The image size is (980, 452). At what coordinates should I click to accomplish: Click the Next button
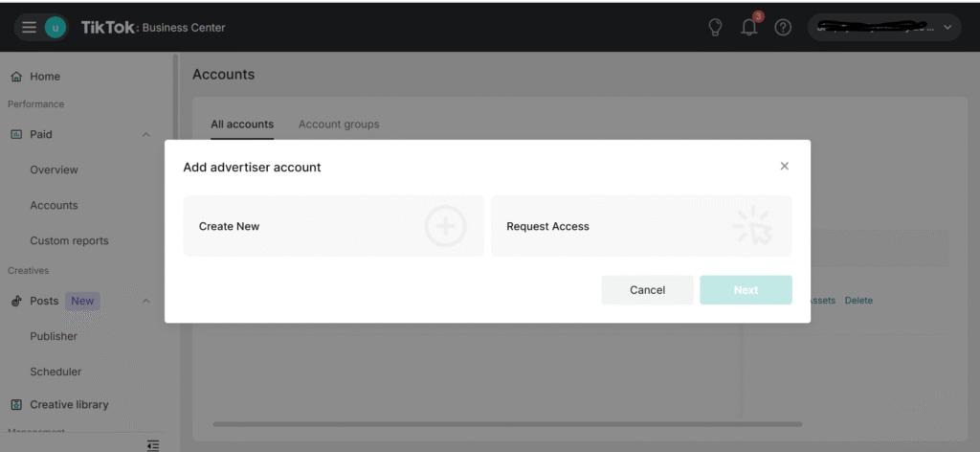click(x=746, y=290)
